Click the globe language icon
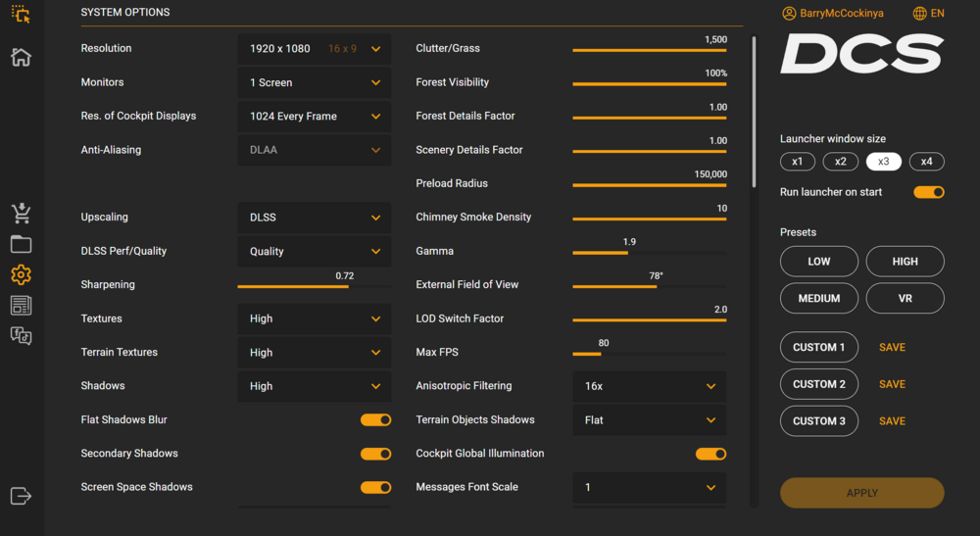The image size is (980, 536). click(919, 14)
